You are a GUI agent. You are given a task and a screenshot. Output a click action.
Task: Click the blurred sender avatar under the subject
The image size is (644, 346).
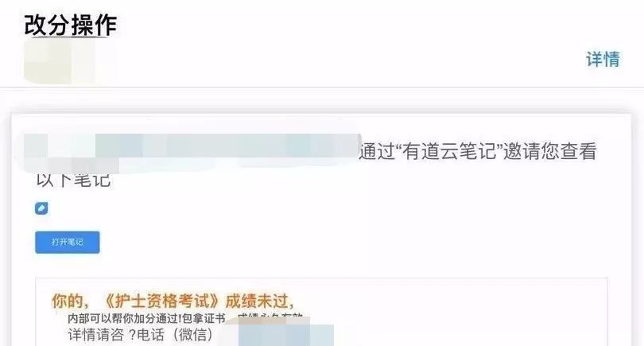60,60
